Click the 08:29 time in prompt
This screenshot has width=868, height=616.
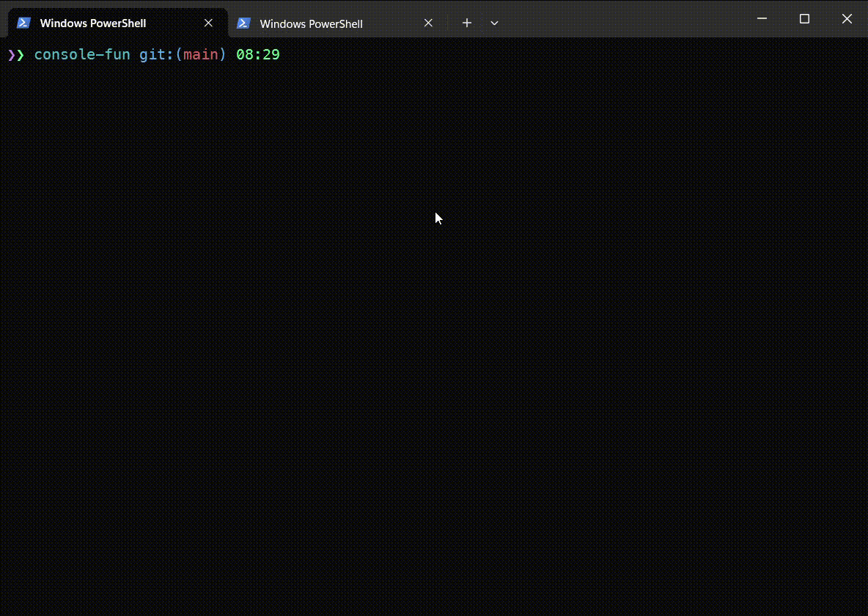[x=258, y=54]
